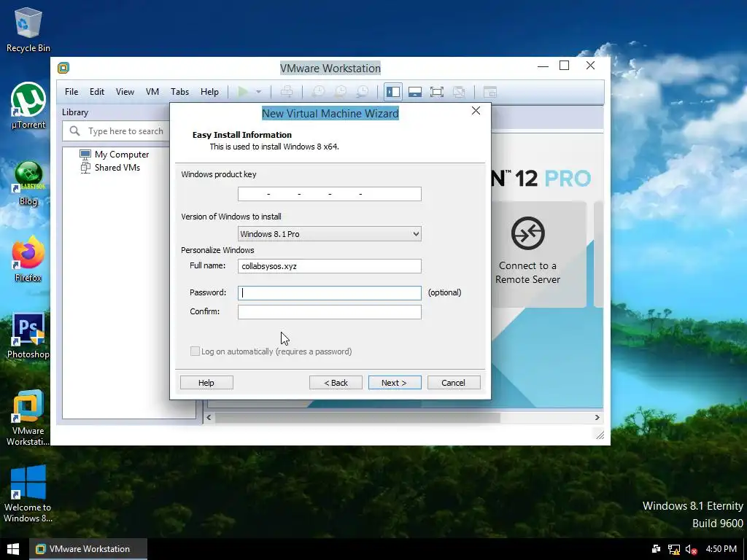747x560 pixels.
Task: Open the Edit menu
Action: [97, 92]
